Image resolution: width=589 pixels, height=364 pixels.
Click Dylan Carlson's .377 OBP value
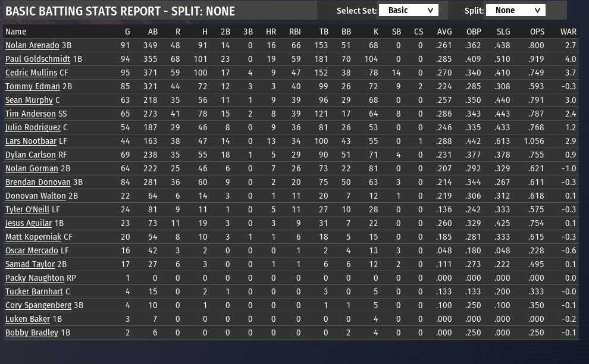473,155
